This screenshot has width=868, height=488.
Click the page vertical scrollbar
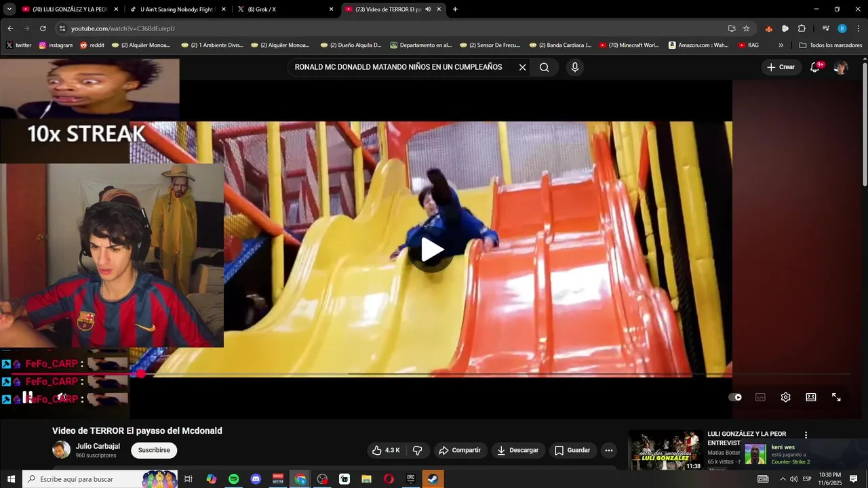865,123
